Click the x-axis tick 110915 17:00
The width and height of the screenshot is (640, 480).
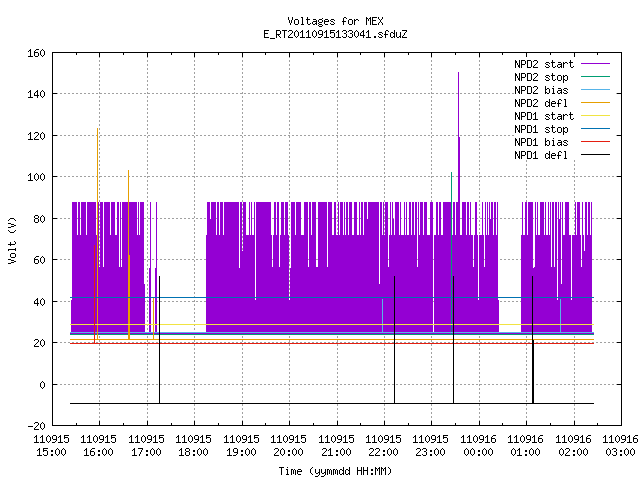[x=146, y=446]
